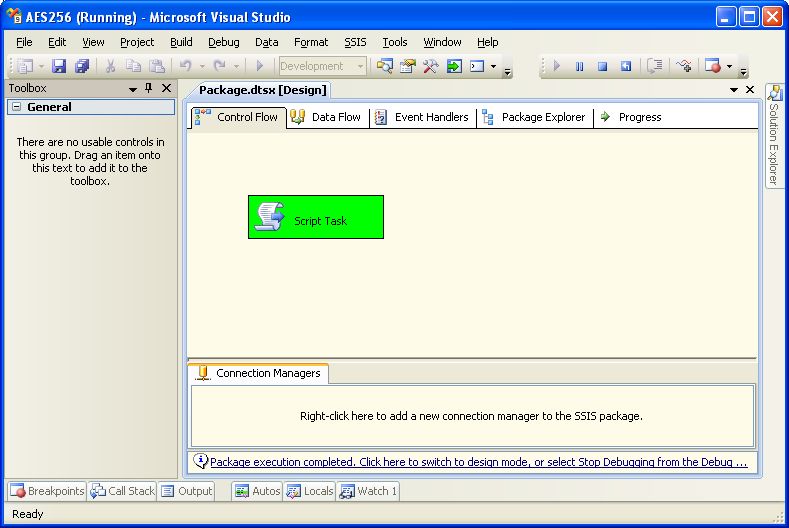
Task: Switch to the Control Flow tab
Action: (238, 117)
